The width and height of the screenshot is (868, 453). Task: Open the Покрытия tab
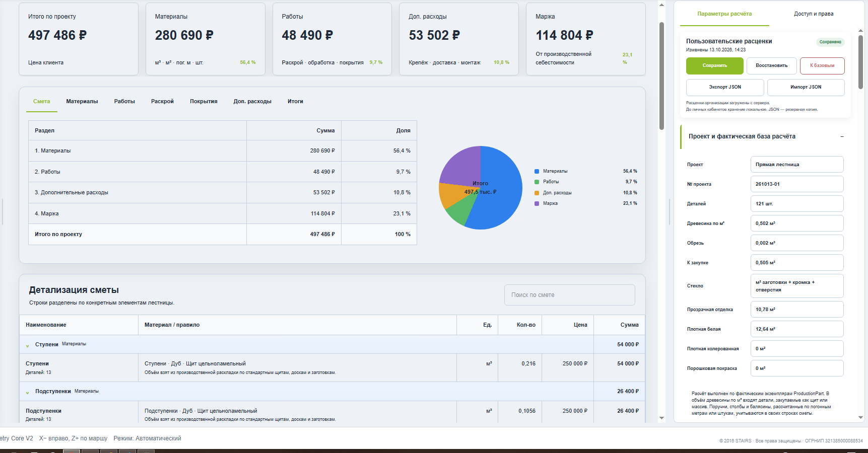tap(204, 102)
